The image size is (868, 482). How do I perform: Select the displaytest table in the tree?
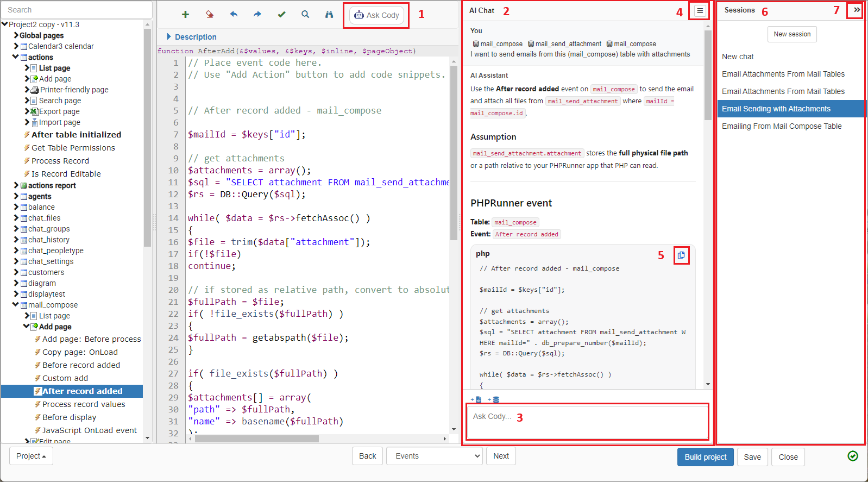[47, 294]
